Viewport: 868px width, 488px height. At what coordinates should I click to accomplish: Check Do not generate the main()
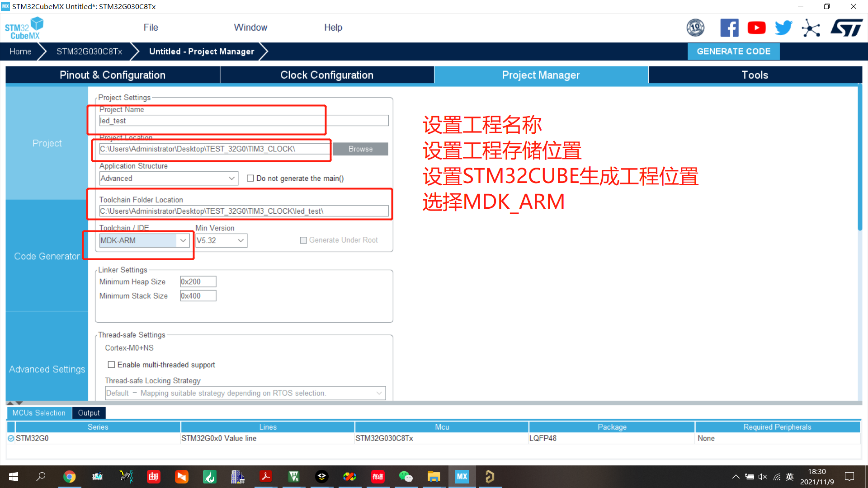pyautogui.click(x=250, y=178)
